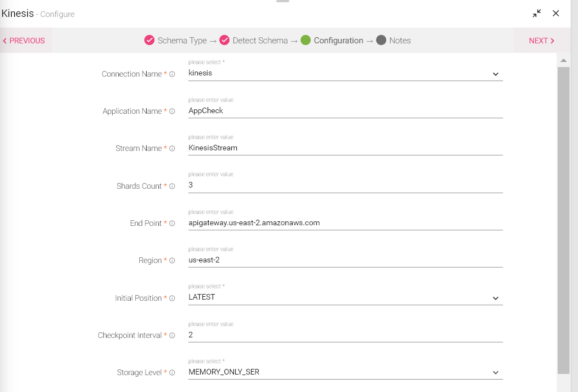Click the info icon next to Connection Name

click(173, 74)
